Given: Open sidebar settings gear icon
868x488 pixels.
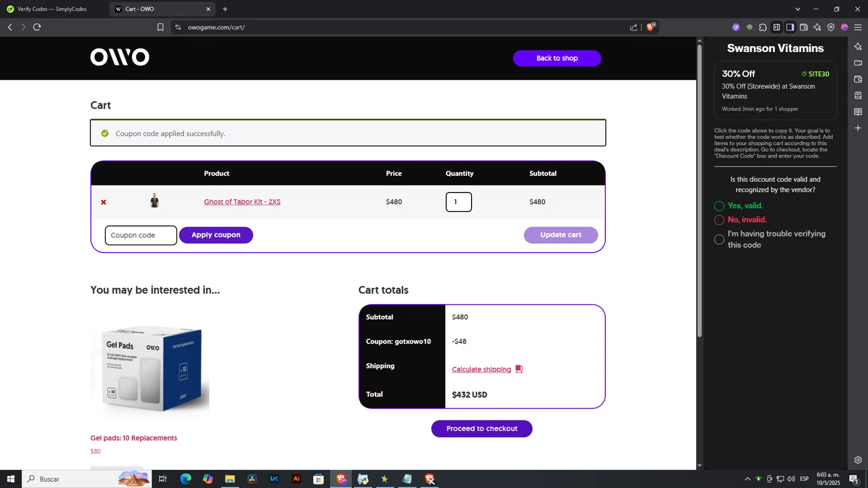Looking at the screenshot, I should [858, 460].
